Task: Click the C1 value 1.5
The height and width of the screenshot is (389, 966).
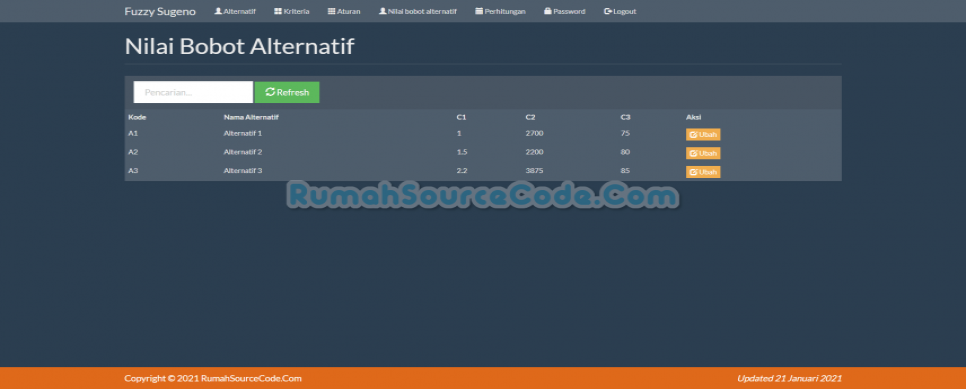Action: (461, 152)
